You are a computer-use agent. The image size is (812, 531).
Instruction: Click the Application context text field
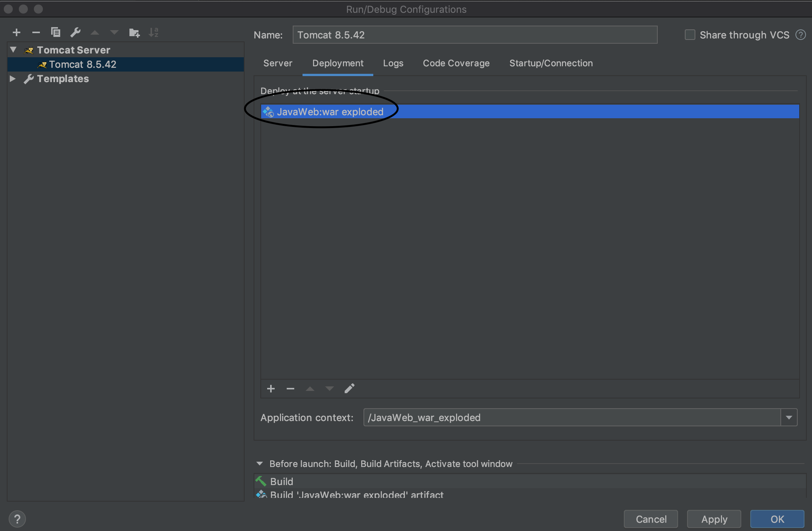click(x=572, y=418)
